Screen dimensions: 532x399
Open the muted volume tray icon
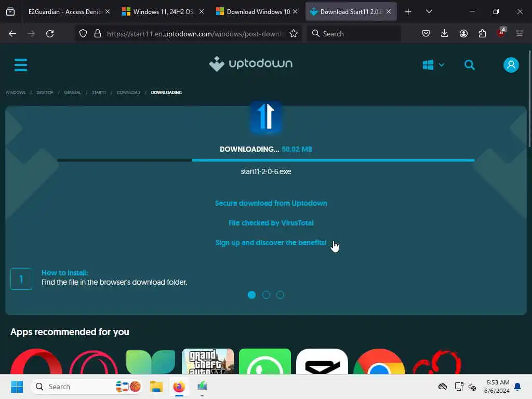[472, 387]
